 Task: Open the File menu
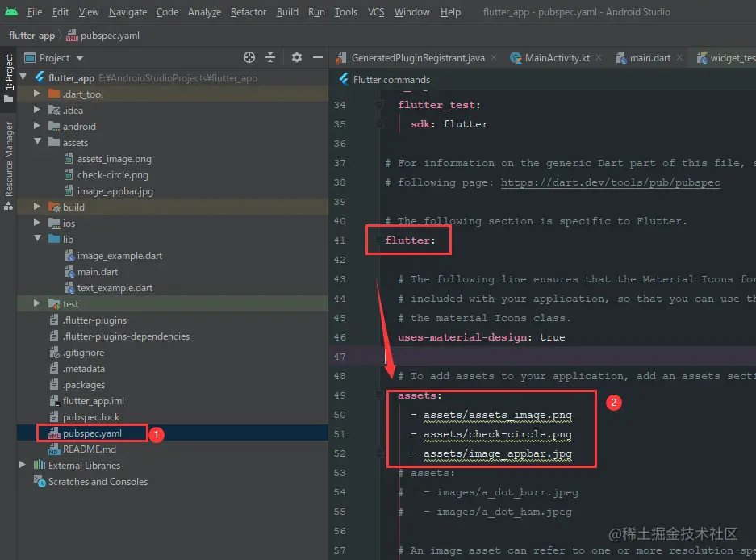[x=34, y=12]
